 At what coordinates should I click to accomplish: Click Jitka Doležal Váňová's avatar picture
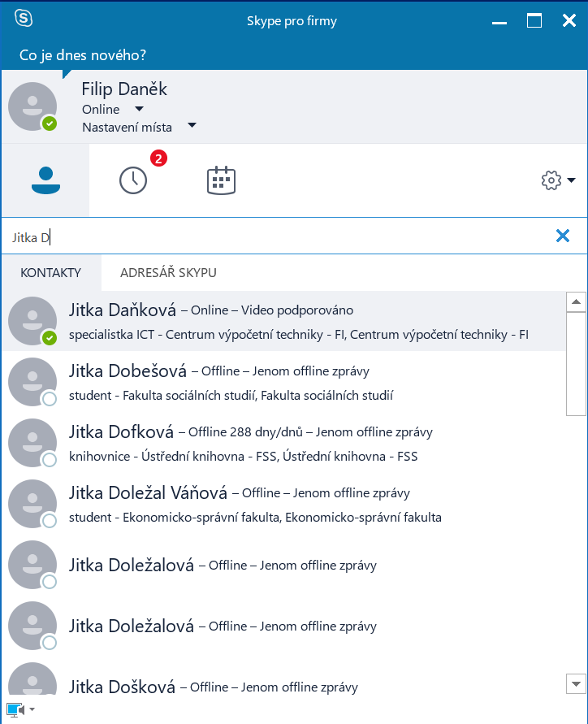point(32,504)
